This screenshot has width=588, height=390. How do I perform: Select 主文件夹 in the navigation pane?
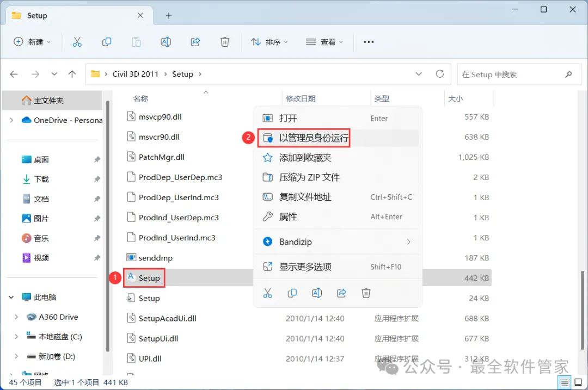click(x=52, y=101)
